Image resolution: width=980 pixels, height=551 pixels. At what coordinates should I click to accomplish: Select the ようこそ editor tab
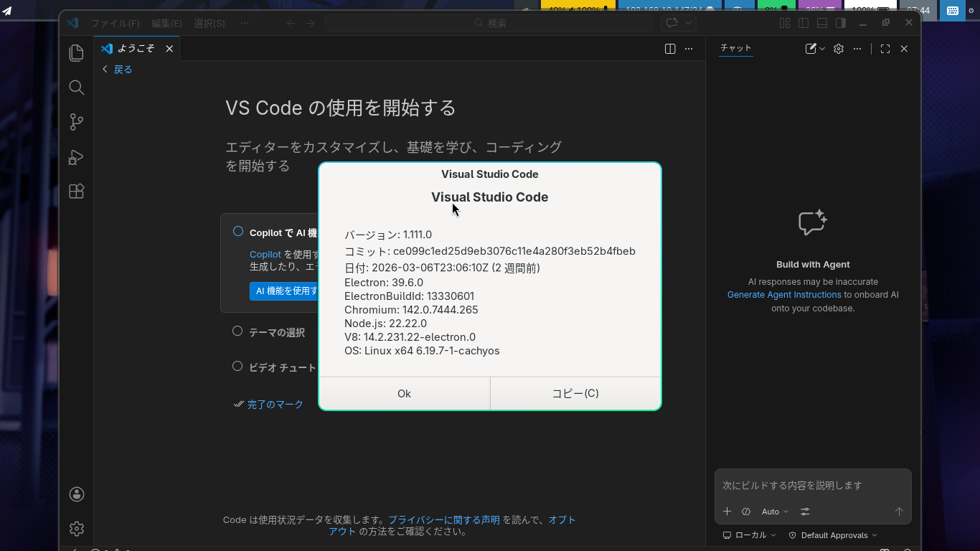[136, 49]
